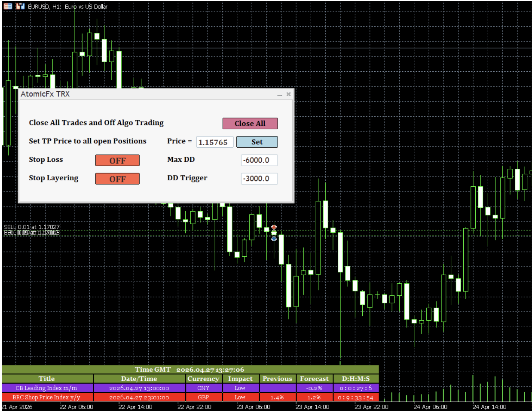Click the 24 Apr 06:00 time axis label

point(430,407)
